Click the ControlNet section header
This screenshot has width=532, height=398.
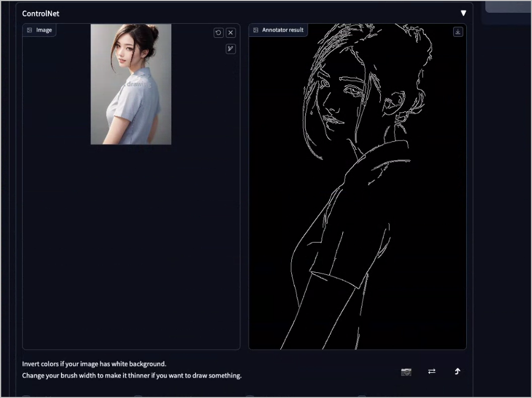40,13
